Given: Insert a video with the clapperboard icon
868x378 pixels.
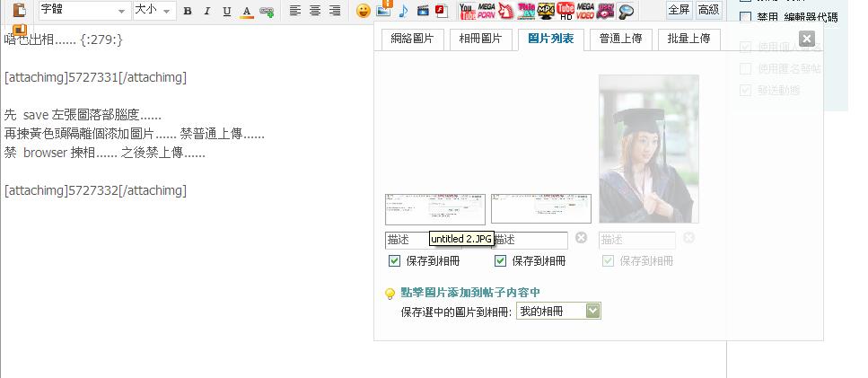Looking at the screenshot, I should click(x=422, y=11).
